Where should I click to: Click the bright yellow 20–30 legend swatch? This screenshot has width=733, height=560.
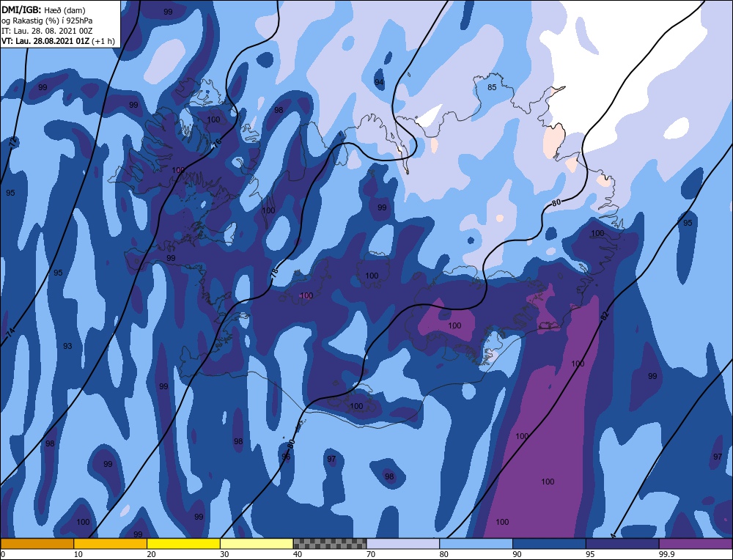coord(183,544)
